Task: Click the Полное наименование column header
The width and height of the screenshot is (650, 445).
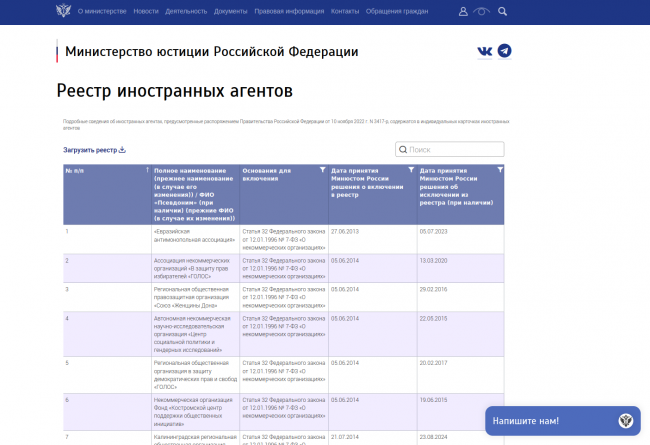Action: pos(195,195)
